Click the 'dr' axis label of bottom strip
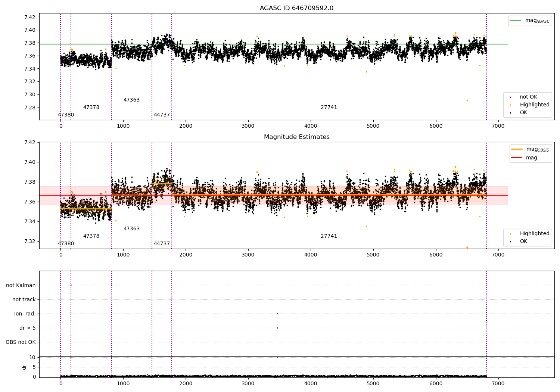Viewport: 560px width, 392px height. click(24, 367)
